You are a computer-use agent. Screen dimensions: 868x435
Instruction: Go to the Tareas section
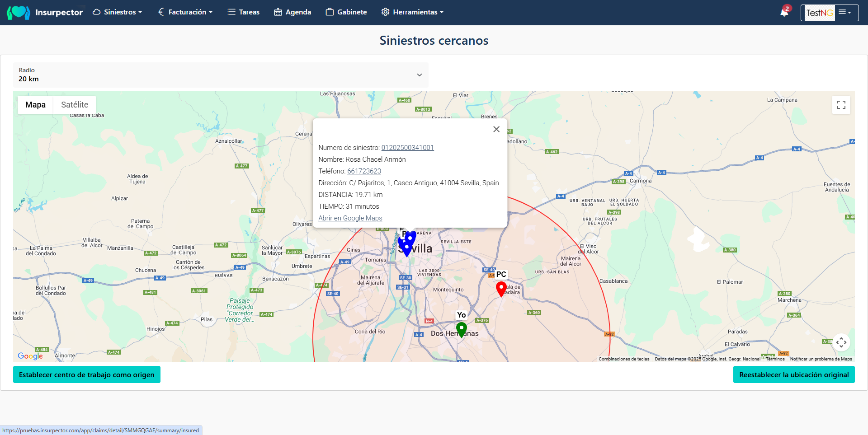click(x=243, y=12)
